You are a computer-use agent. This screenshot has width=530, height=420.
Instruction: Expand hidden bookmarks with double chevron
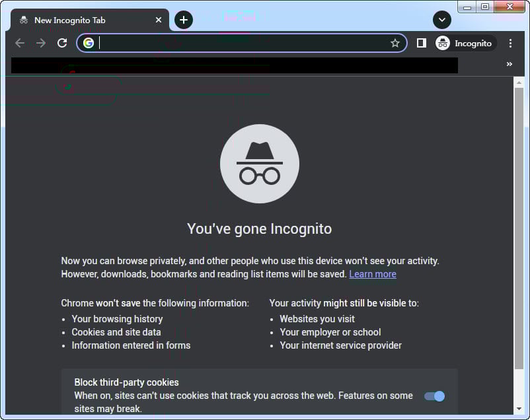pos(510,64)
